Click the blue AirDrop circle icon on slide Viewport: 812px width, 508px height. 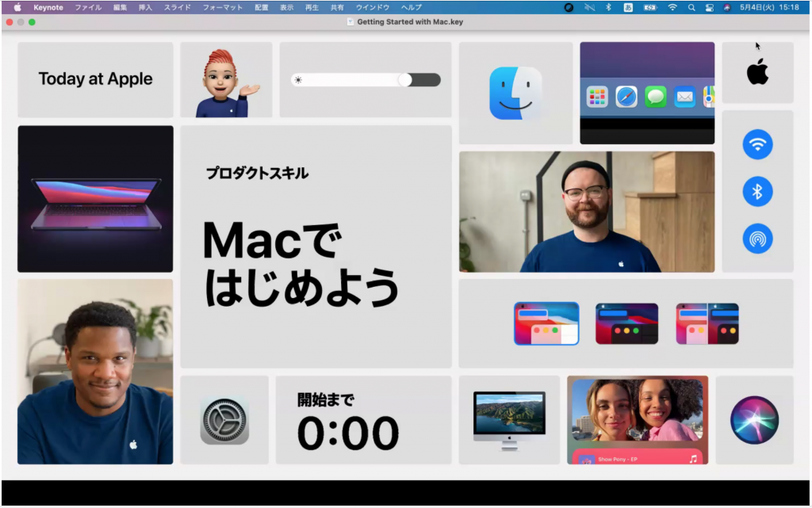[x=757, y=239]
